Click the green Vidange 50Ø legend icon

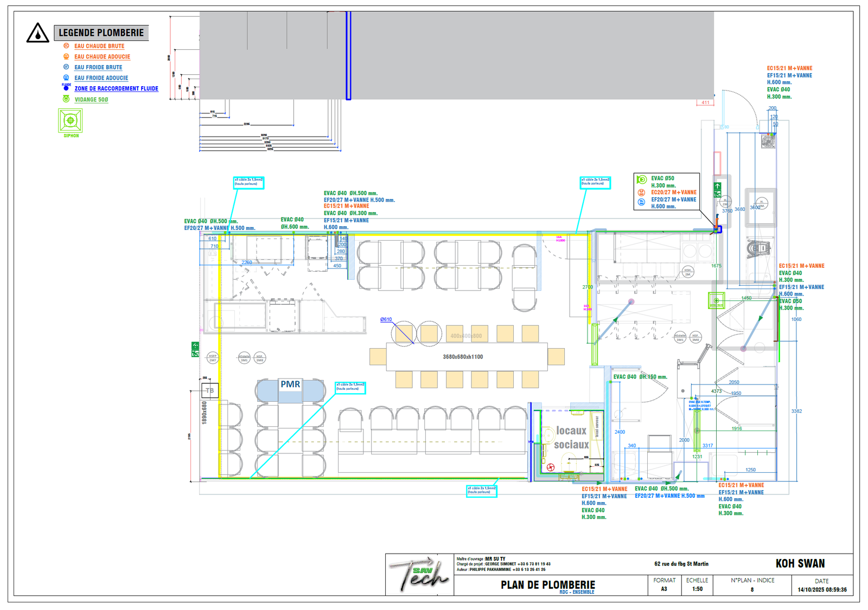point(66,99)
